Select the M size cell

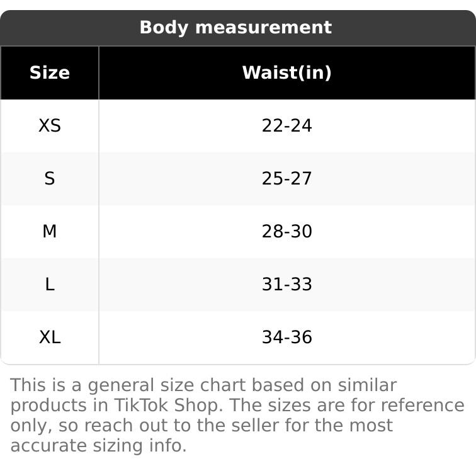(x=49, y=232)
